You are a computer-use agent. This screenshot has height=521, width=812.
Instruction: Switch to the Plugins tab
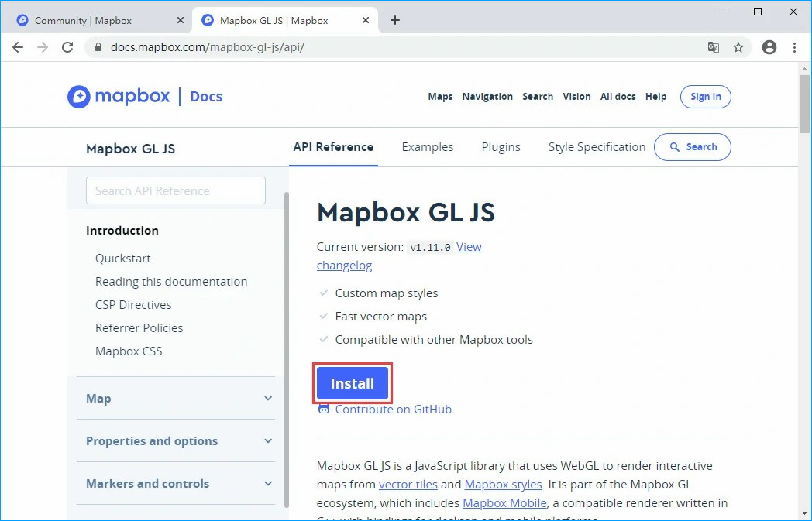tap(501, 146)
